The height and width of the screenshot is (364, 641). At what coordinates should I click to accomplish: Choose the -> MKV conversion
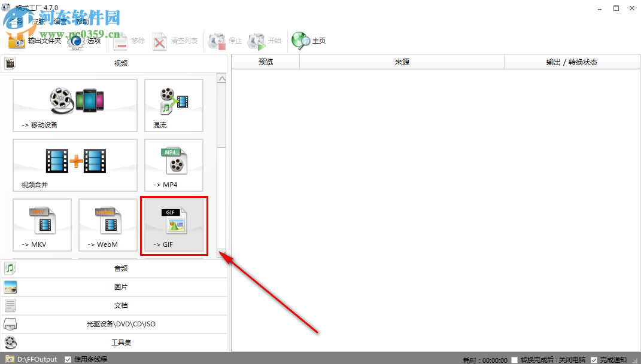(x=42, y=225)
